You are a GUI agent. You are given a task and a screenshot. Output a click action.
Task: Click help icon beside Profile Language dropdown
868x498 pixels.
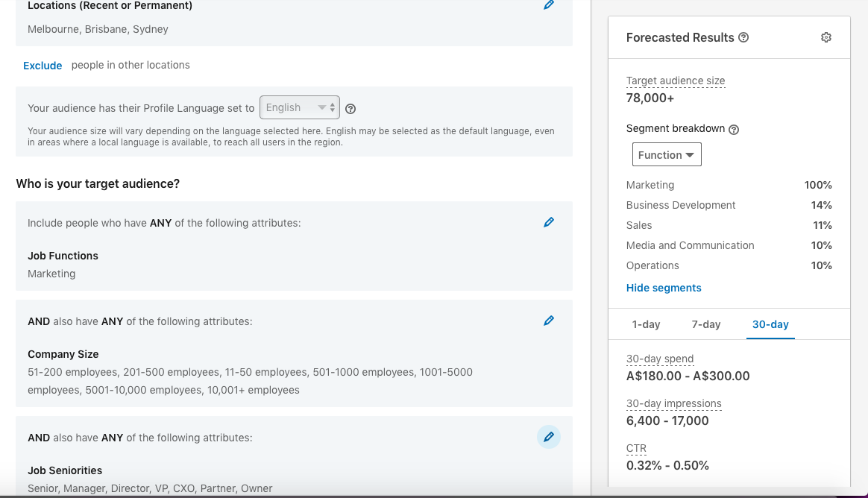click(350, 109)
